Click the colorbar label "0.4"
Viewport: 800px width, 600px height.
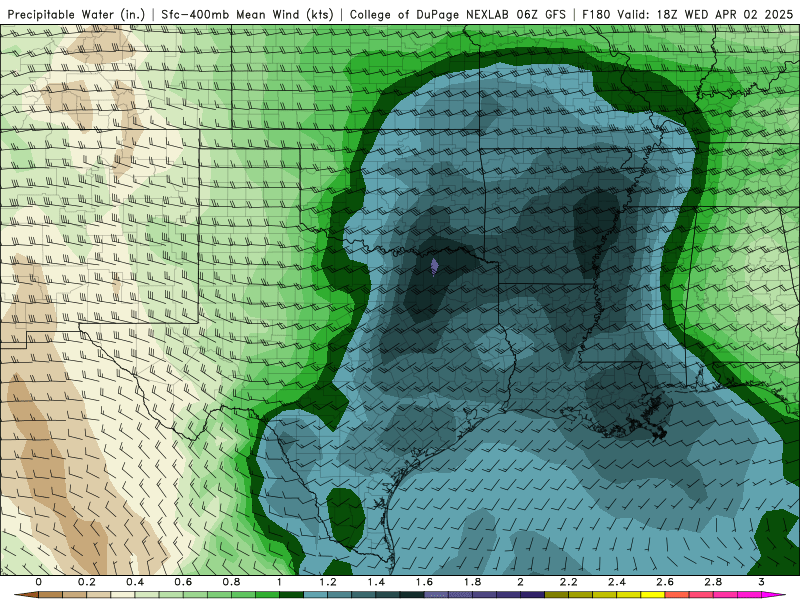point(135,582)
